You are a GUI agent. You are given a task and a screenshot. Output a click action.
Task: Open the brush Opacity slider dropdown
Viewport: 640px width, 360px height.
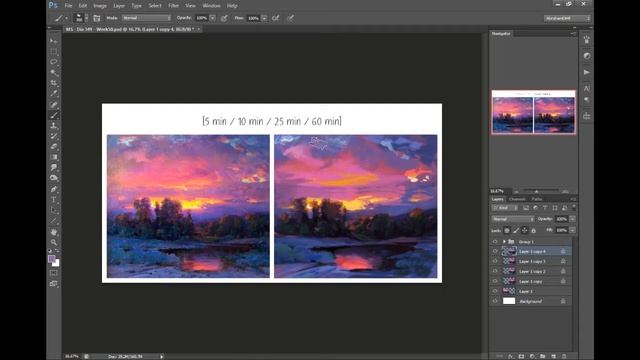tap(213, 18)
